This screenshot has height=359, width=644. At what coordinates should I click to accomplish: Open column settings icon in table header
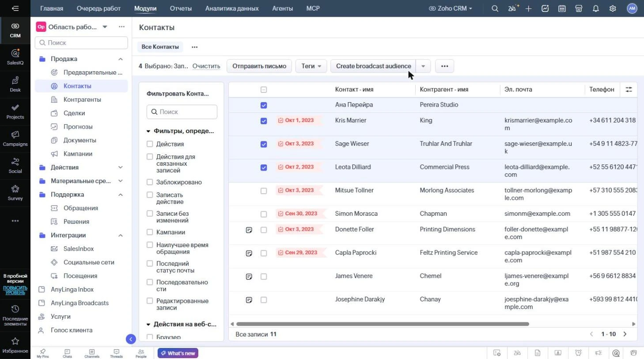(629, 89)
